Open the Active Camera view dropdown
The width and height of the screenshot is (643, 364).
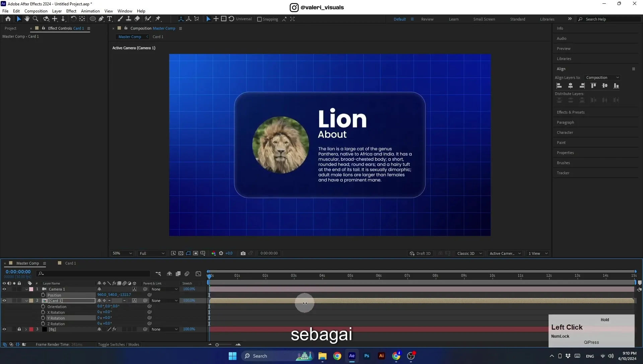coord(505,254)
